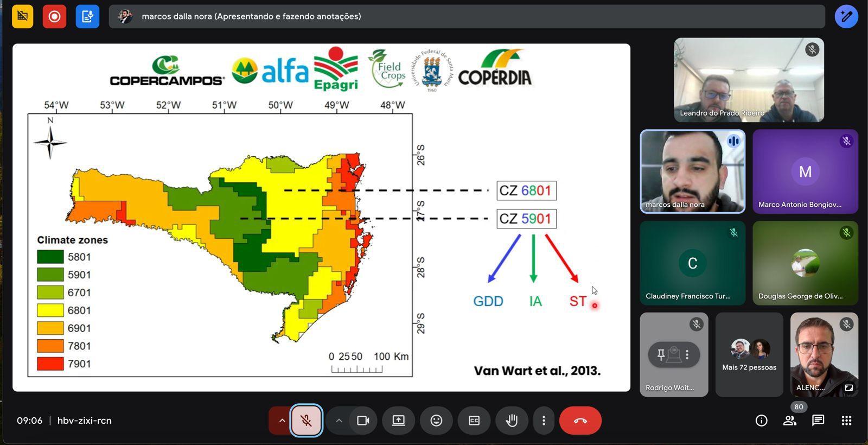
Task: Select marcos dalla nora's video tile
Action: point(692,171)
